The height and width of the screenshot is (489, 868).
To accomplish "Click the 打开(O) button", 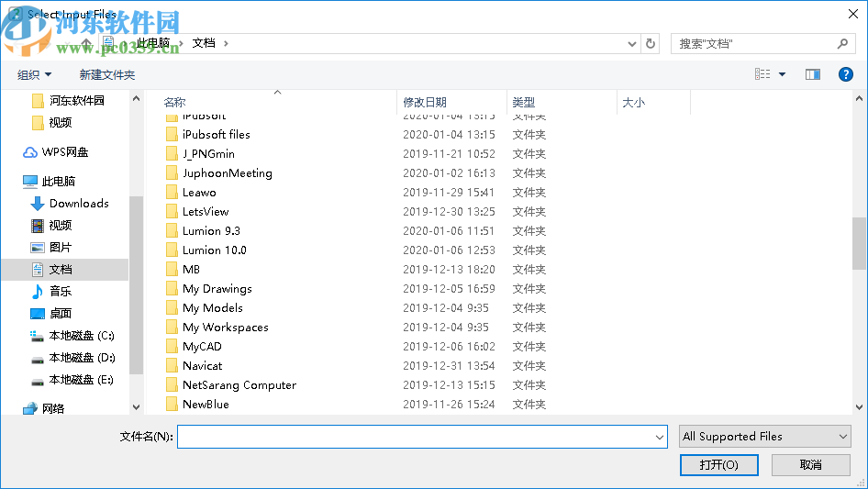I will (719, 464).
